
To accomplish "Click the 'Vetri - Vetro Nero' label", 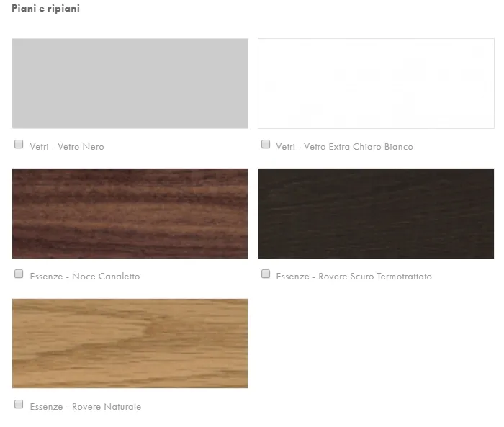I will 67,147.
